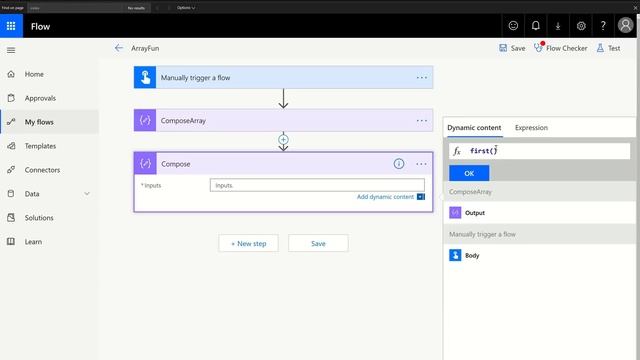Select the Output dynamic content item
640x360 pixels.
click(540, 213)
